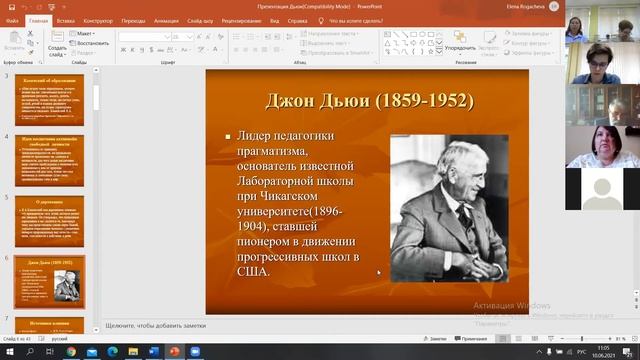Select the star shape in shapes gallery
The width and height of the screenshot is (640, 360).
pos(430,51)
